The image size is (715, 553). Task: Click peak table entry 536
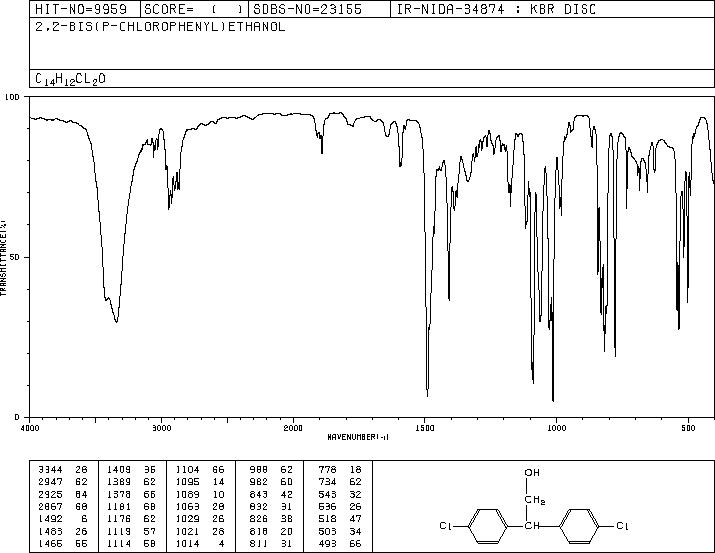327,506
